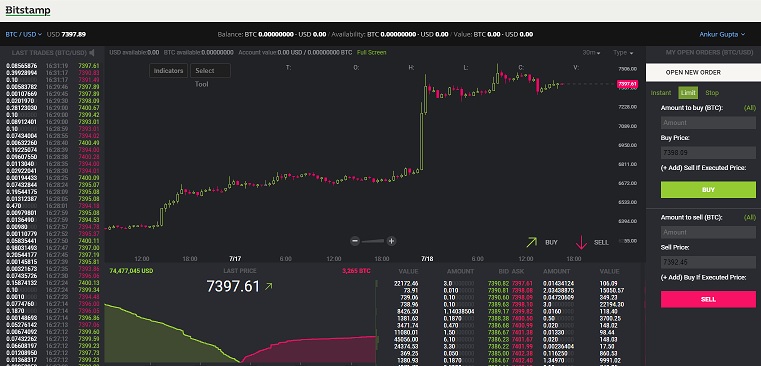This screenshot has height=366, width=761.
Task: Mute sound via Last Trades speaker icon
Action: click(92, 52)
